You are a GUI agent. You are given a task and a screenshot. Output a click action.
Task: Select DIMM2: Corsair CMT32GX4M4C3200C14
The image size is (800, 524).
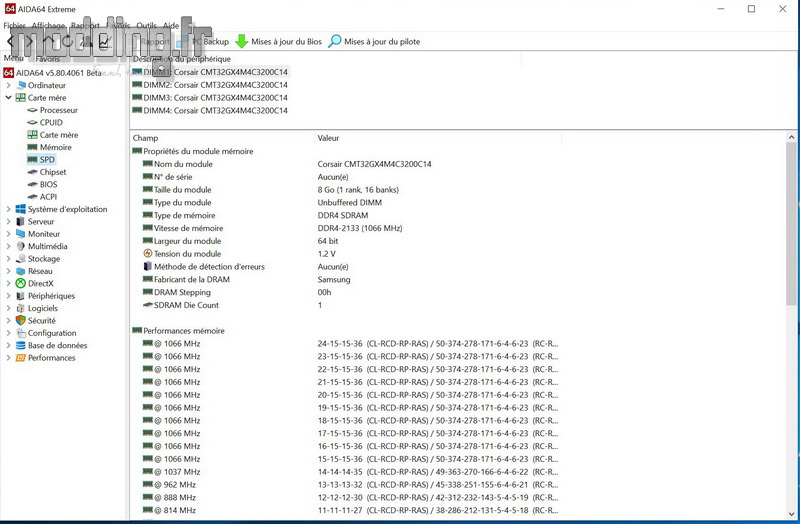[x=210, y=85]
